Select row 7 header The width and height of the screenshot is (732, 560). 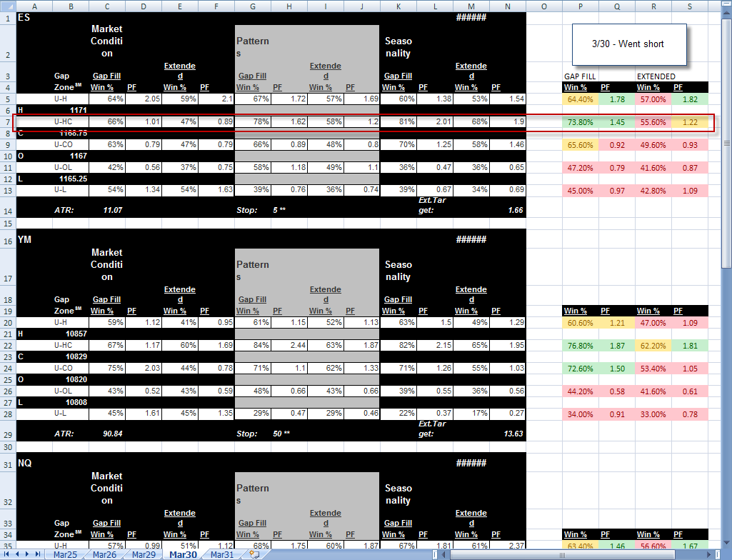8,122
